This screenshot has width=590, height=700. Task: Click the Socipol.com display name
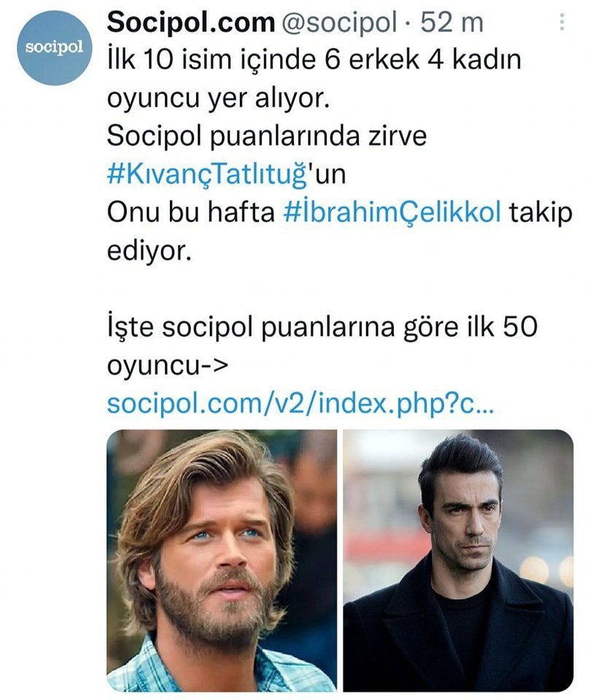click(190, 23)
